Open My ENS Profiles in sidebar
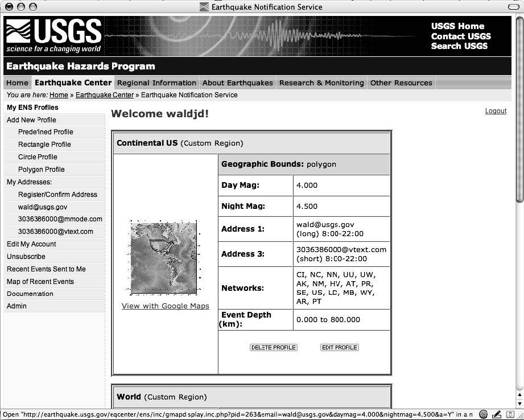524x420 pixels. coord(32,108)
